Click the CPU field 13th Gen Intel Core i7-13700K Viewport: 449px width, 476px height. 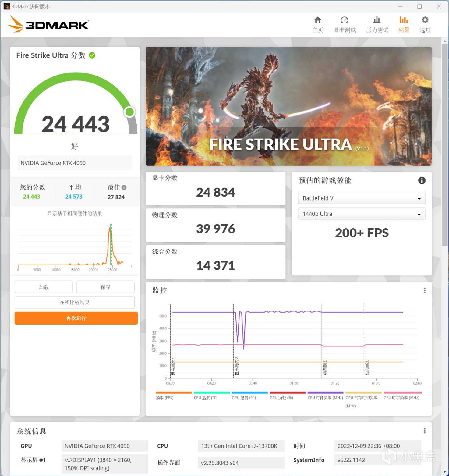point(241,446)
